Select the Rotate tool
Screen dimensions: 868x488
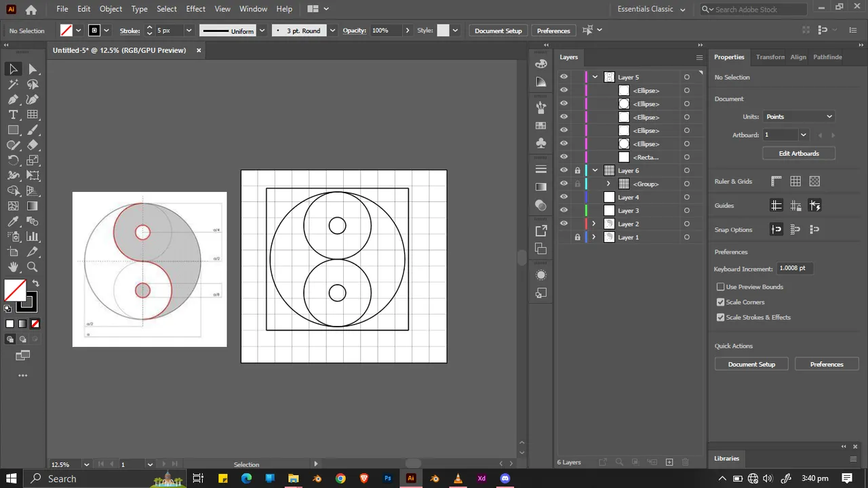[x=13, y=161]
